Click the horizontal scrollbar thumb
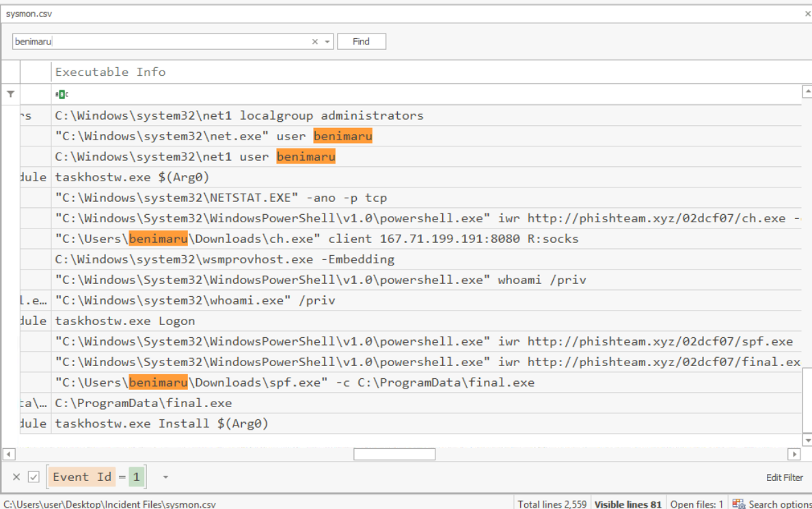The height and width of the screenshot is (509, 812). 394,454
